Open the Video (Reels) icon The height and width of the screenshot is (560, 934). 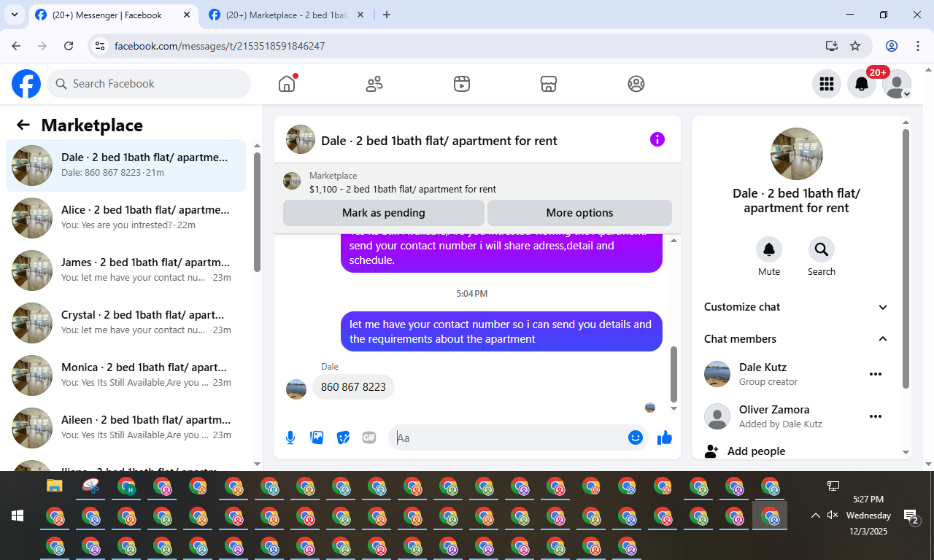(x=461, y=84)
